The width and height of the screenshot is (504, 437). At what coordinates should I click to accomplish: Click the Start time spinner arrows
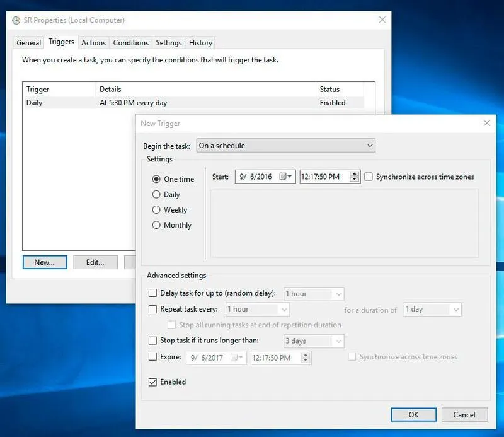354,177
